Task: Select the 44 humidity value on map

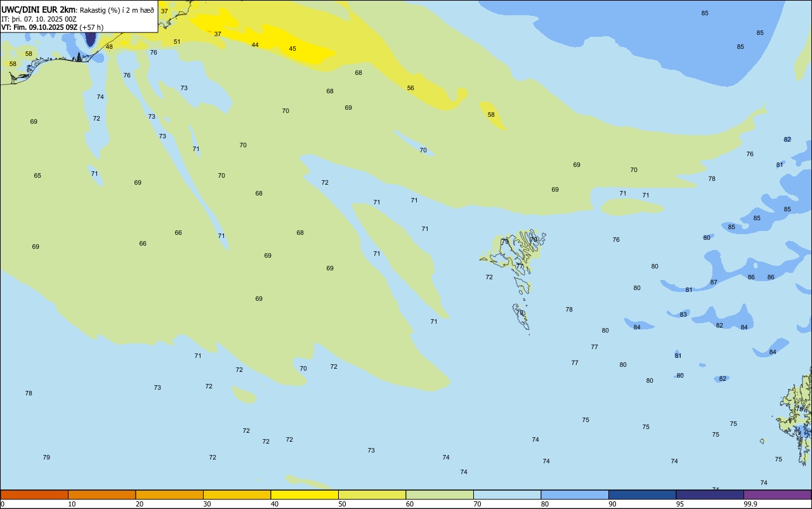Action: [255, 45]
